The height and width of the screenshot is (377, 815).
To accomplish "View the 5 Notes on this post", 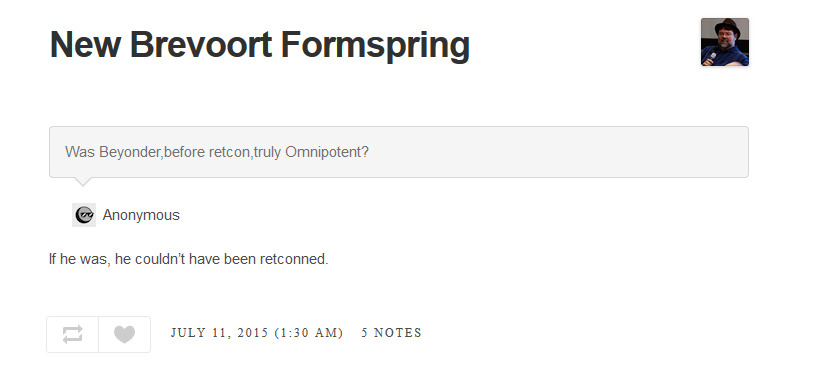I will pos(391,333).
